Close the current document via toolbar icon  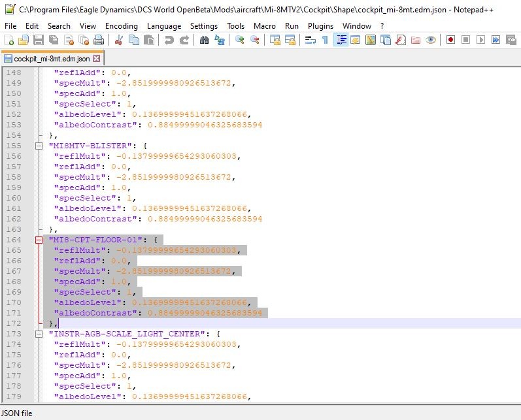[x=69, y=40]
